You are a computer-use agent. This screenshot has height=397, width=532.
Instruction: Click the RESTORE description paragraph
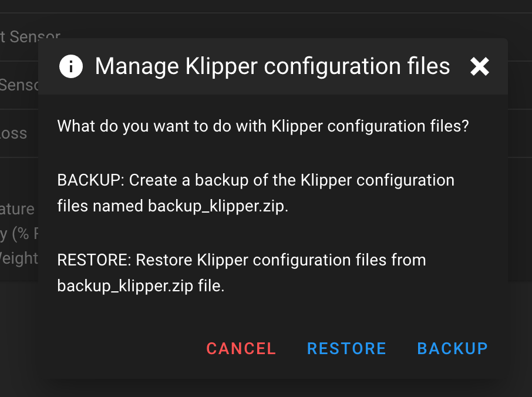coord(241,273)
